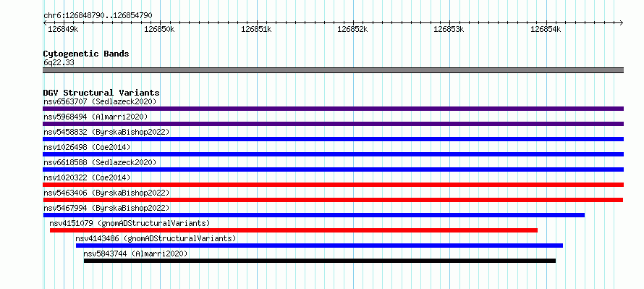Select the blue bar under nsv1026498

[333, 154]
